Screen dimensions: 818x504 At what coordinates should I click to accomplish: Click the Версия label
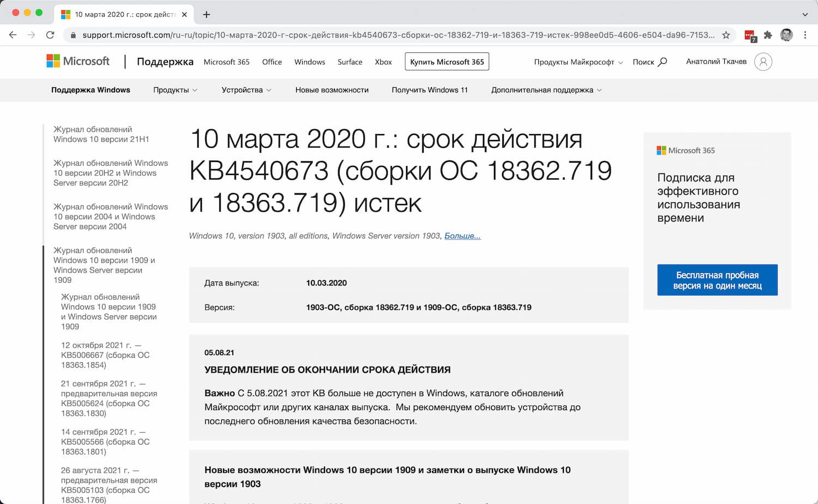coord(219,308)
